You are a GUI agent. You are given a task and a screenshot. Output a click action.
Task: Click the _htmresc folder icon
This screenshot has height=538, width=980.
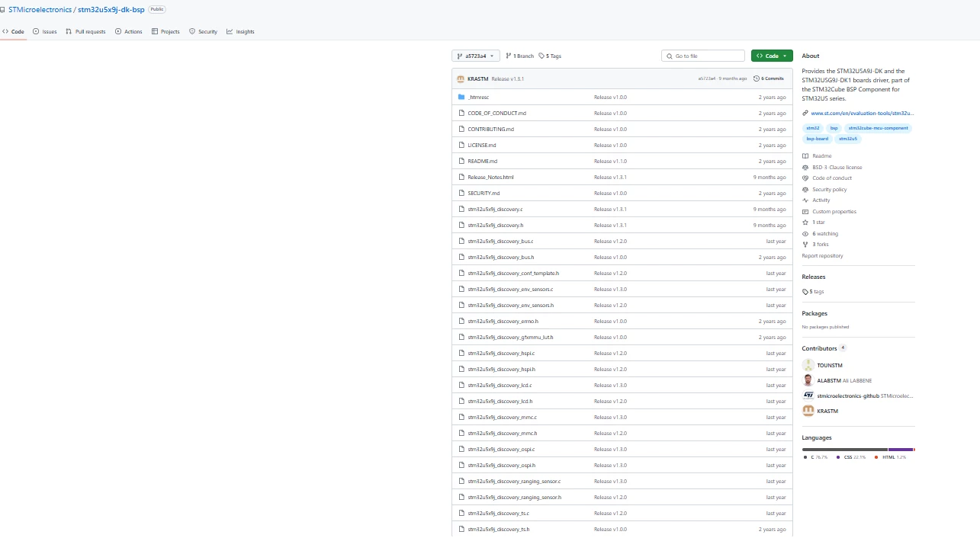click(x=461, y=97)
